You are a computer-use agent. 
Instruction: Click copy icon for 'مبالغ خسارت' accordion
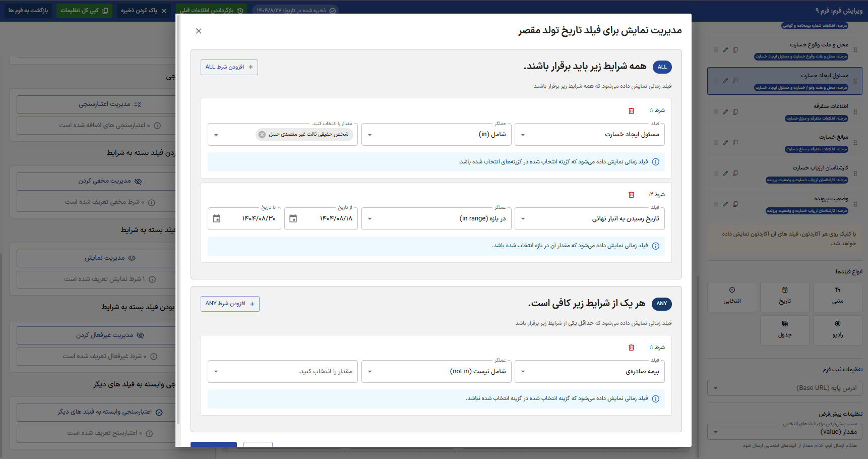[x=735, y=142]
